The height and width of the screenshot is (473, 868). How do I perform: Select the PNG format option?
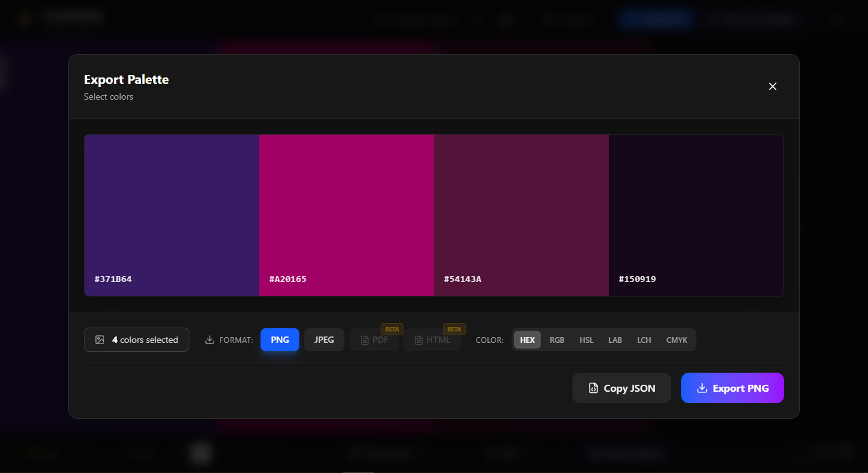[280, 340]
